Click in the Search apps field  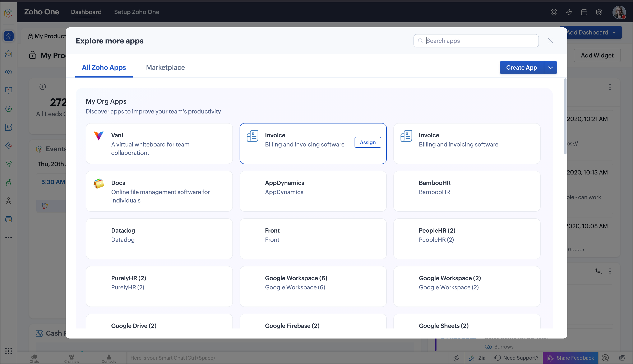click(476, 41)
